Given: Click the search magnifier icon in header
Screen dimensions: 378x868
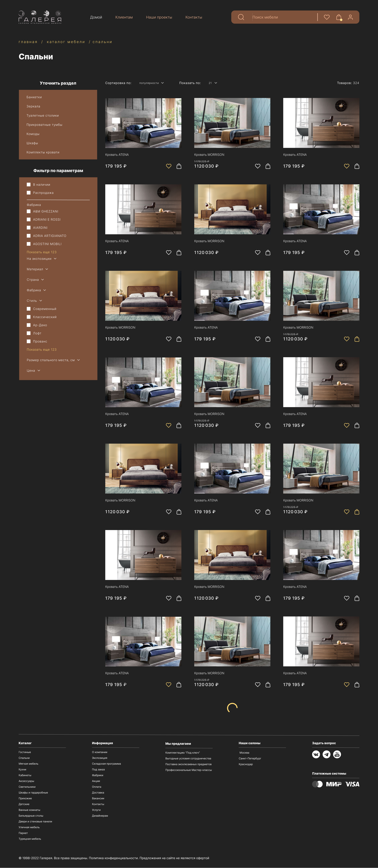Looking at the screenshot, I should tap(241, 17).
